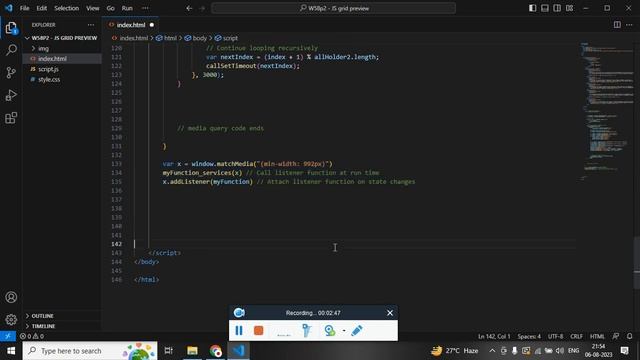Click the recorder webcam icon
Viewport: 640px width, 360px height.
[x=329, y=330]
